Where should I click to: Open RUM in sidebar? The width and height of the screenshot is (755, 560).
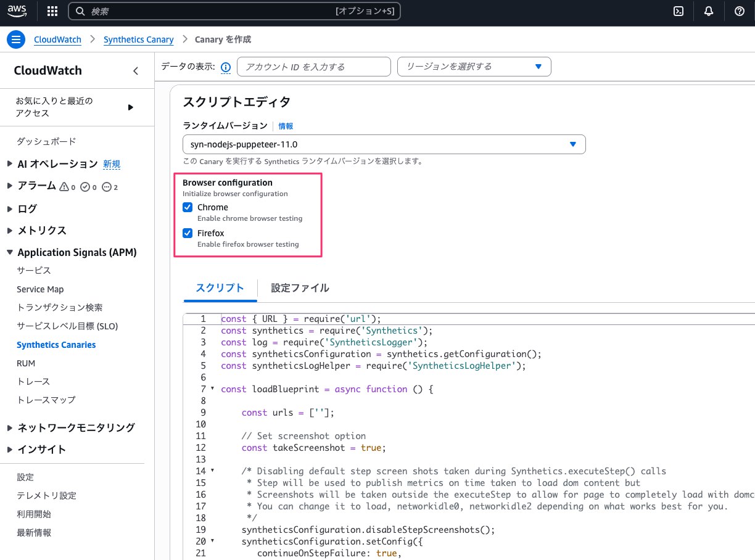click(x=26, y=363)
